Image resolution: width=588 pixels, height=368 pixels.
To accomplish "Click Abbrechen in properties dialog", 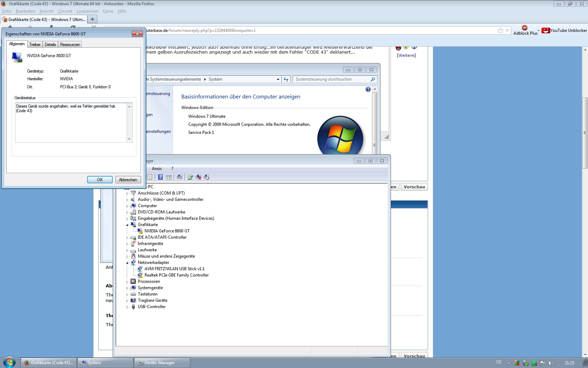I will [x=128, y=180].
